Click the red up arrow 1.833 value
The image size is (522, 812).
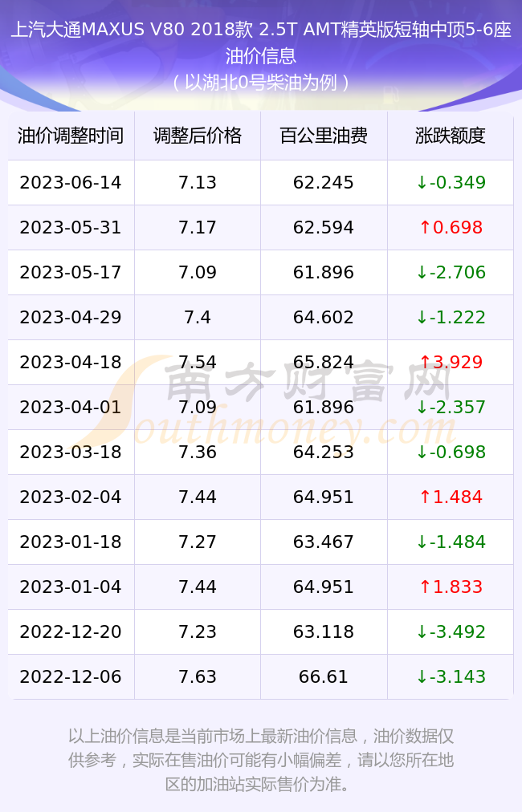[x=451, y=587]
